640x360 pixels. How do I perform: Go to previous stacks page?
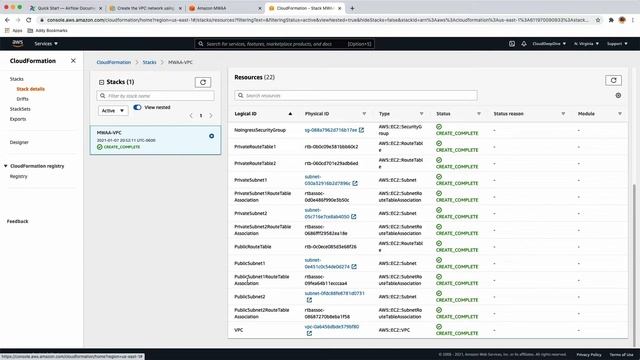[191, 116]
